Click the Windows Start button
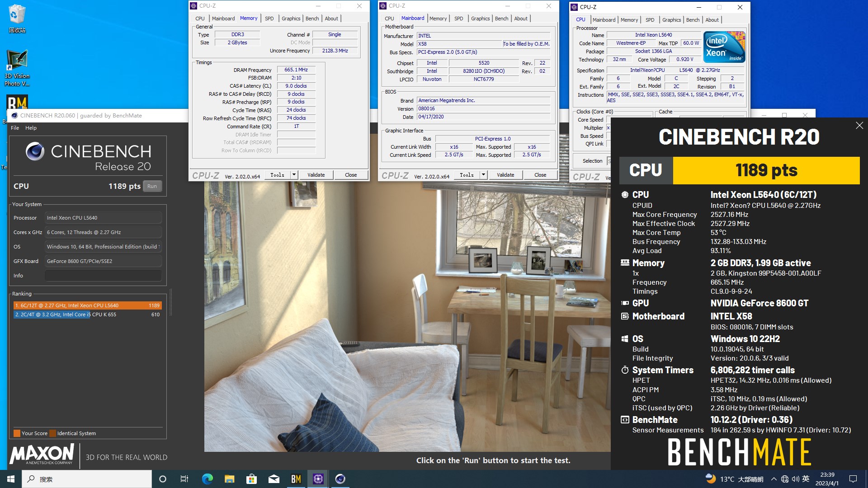 11,479
